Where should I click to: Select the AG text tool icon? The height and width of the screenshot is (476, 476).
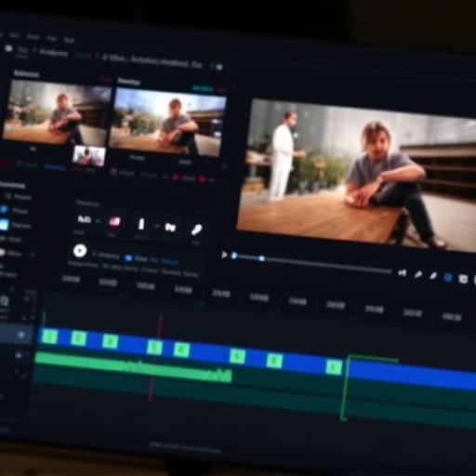pos(84,219)
